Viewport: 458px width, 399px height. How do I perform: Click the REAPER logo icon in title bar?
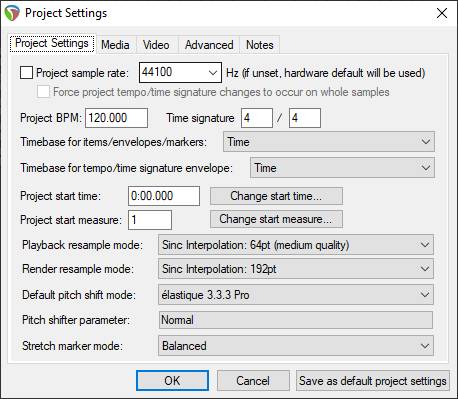(x=12, y=13)
